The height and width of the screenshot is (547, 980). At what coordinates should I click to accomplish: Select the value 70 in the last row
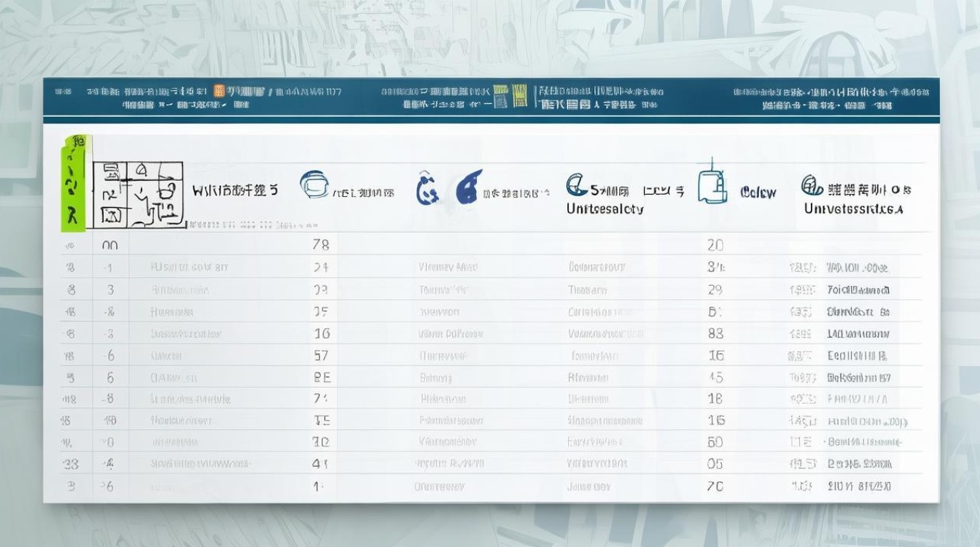coord(715,486)
